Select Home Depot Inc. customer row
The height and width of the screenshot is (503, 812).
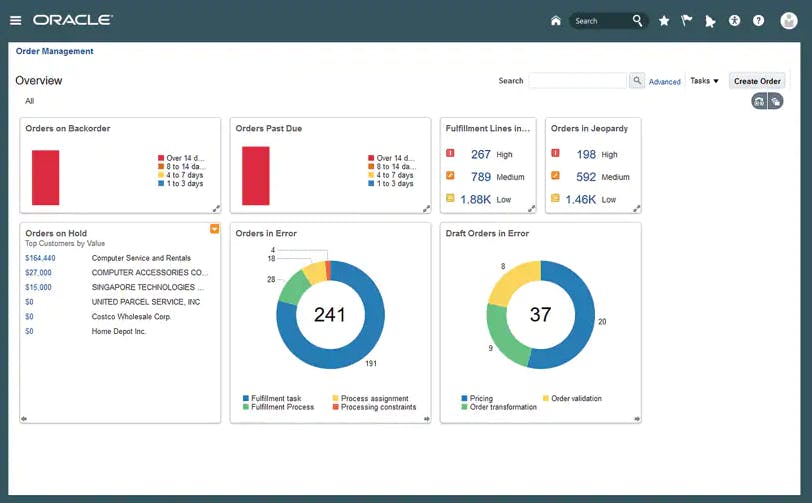[x=120, y=331]
